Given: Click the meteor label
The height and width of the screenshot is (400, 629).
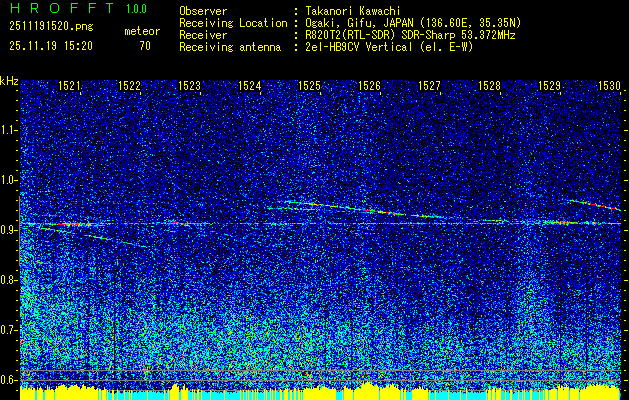Looking at the screenshot, I should (x=142, y=31).
